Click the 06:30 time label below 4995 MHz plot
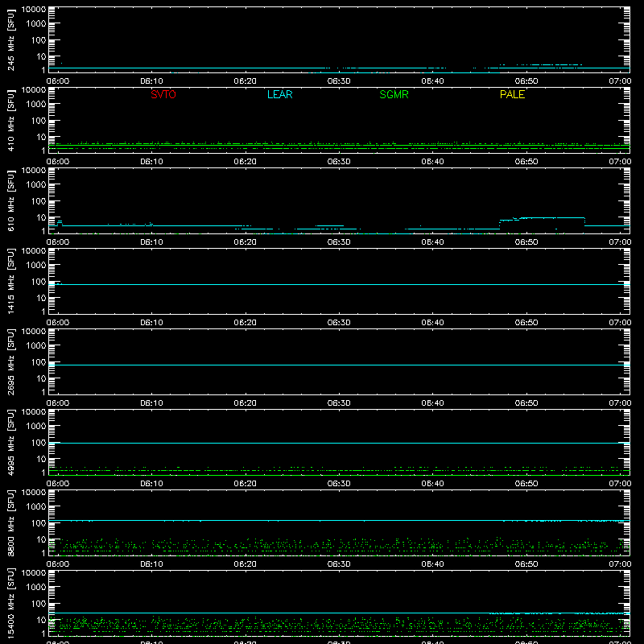The width and height of the screenshot is (644, 644). coord(339,484)
